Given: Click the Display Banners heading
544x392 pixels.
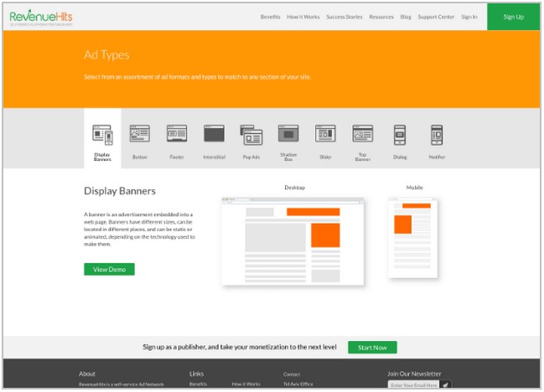Looking at the screenshot, I should 120,191.
